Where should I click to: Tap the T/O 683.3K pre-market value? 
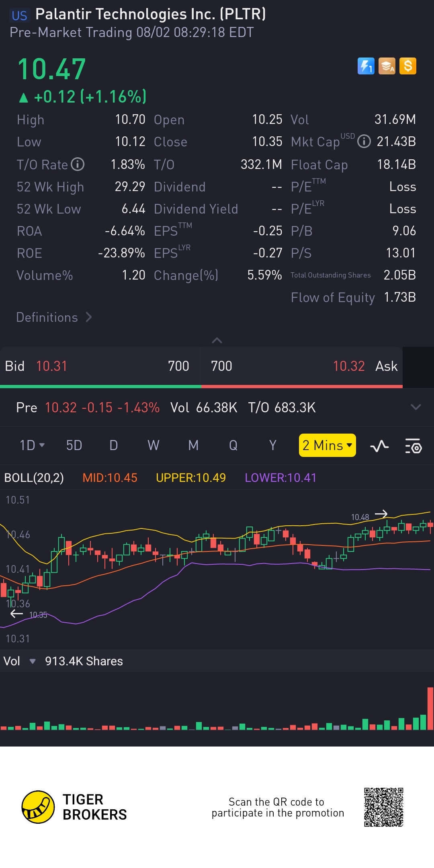(x=282, y=407)
